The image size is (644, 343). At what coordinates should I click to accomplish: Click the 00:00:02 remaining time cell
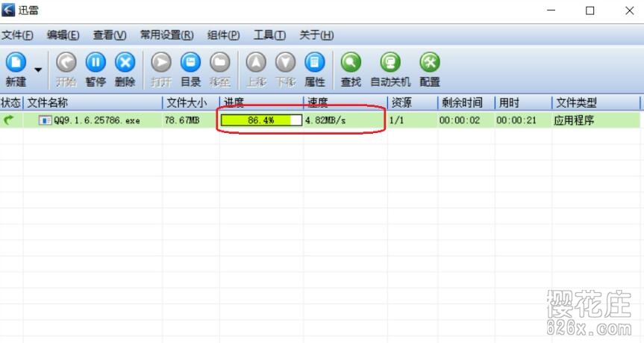point(459,120)
